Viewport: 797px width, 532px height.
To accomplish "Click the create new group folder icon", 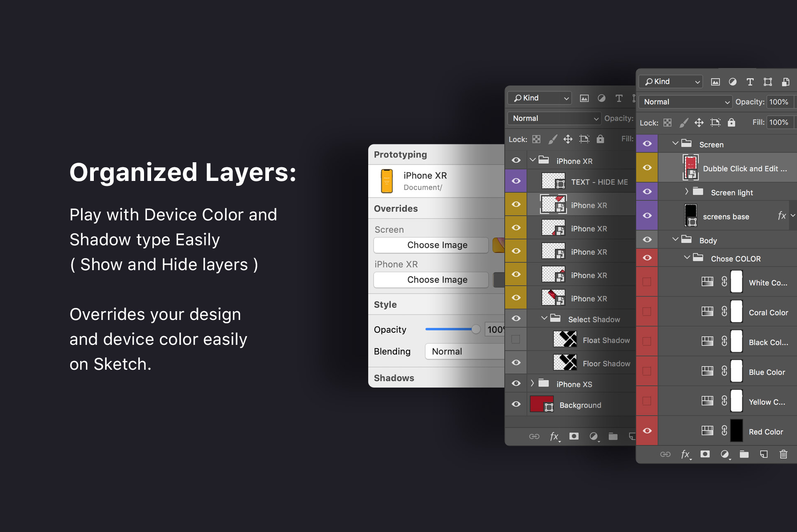I will click(x=744, y=454).
